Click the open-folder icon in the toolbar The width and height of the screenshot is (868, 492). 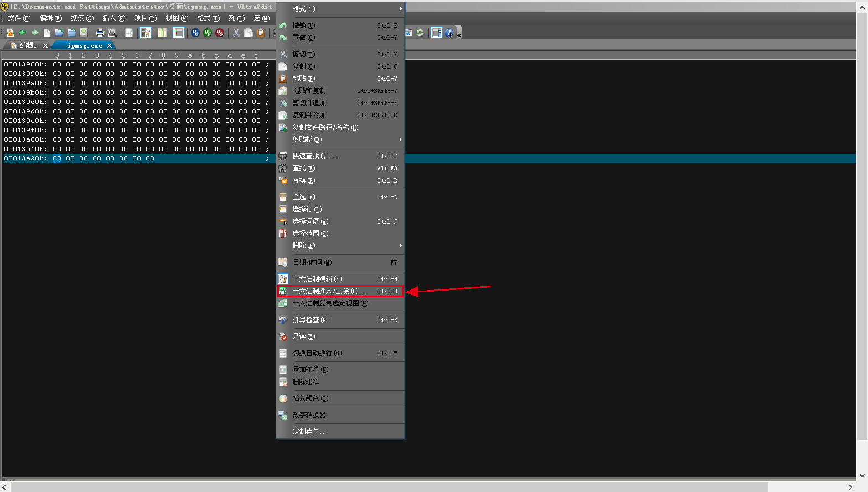tap(59, 33)
